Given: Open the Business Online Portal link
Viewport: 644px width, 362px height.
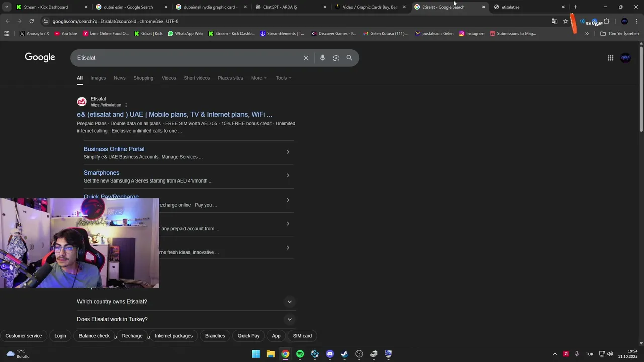Looking at the screenshot, I should pyautogui.click(x=114, y=149).
